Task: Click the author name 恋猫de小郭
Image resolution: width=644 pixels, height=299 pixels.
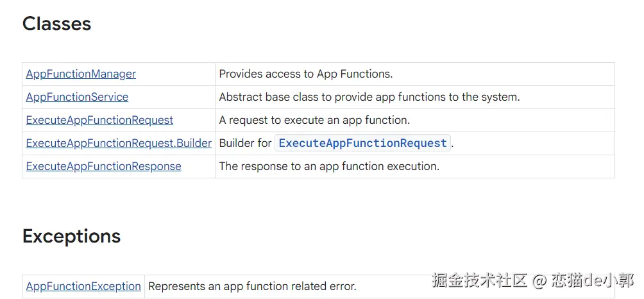Action: click(x=593, y=280)
